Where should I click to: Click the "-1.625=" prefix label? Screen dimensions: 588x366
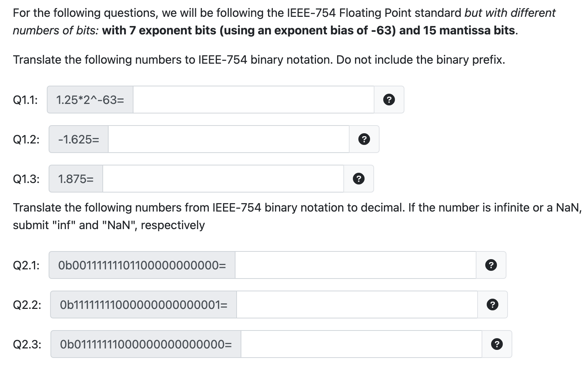[79, 139]
